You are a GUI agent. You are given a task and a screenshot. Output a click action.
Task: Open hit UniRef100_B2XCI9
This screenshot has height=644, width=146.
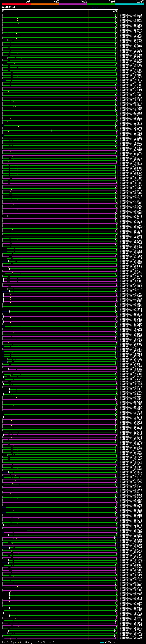pyautogui.click(x=131, y=259)
